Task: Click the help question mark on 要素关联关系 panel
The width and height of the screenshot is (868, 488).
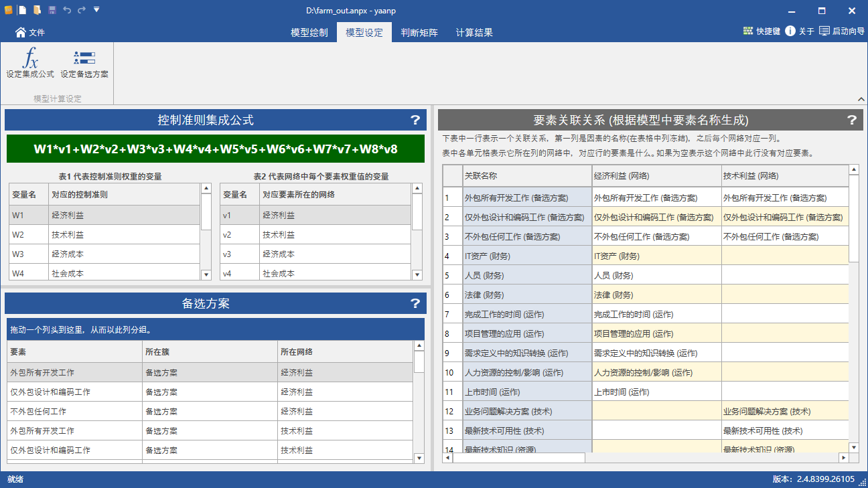Action: pyautogui.click(x=852, y=120)
